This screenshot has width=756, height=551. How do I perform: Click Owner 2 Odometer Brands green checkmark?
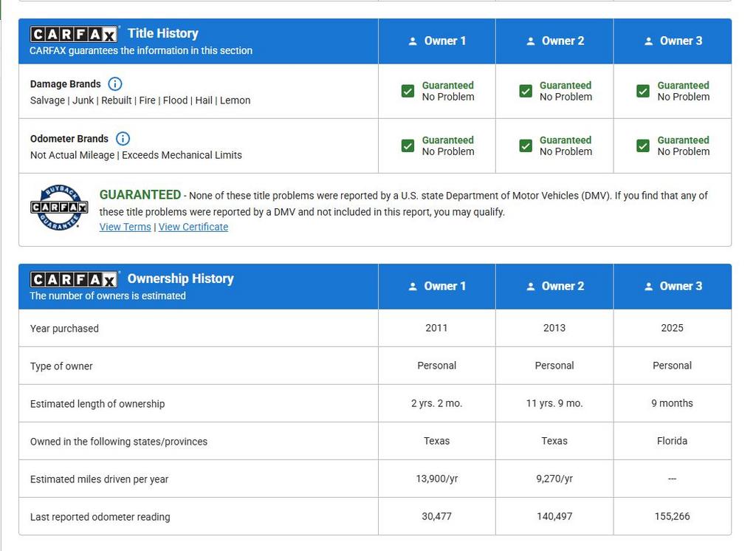tap(526, 146)
